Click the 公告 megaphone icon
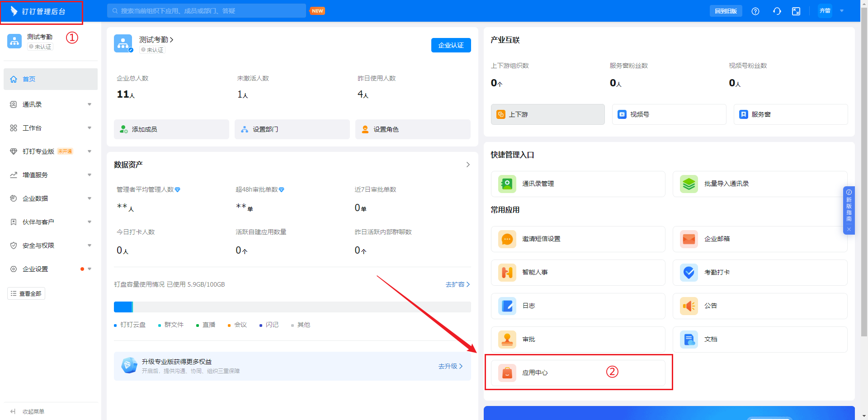 click(x=689, y=306)
